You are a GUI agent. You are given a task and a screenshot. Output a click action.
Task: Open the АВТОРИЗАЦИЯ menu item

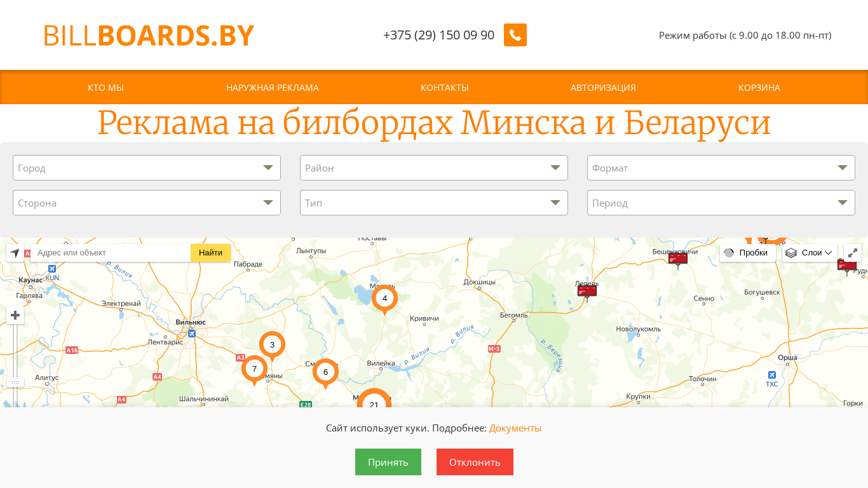coord(603,88)
